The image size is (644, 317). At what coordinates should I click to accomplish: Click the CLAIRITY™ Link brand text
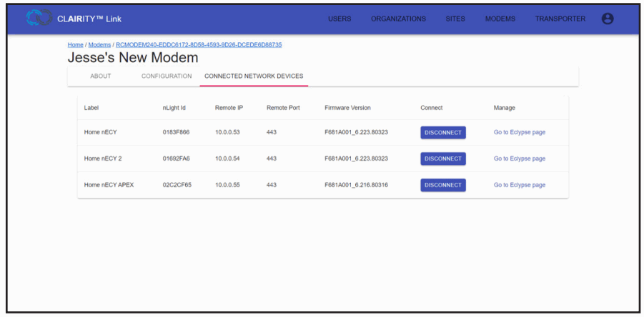[x=89, y=19]
